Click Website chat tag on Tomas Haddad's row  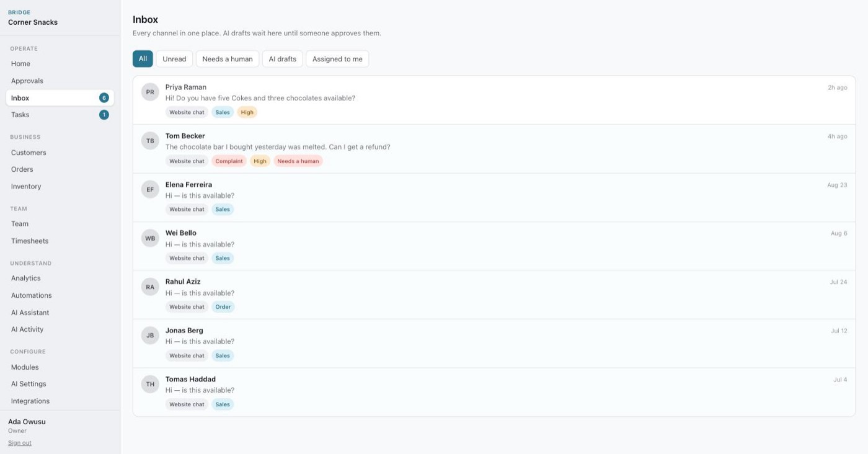pyautogui.click(x=187, y=404)
